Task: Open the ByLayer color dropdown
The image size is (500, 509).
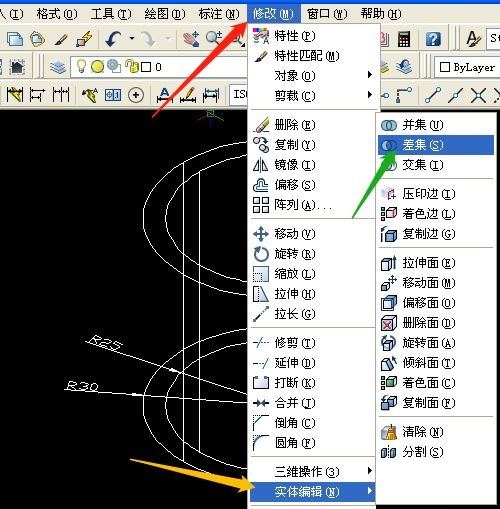Action: (468, 67)
